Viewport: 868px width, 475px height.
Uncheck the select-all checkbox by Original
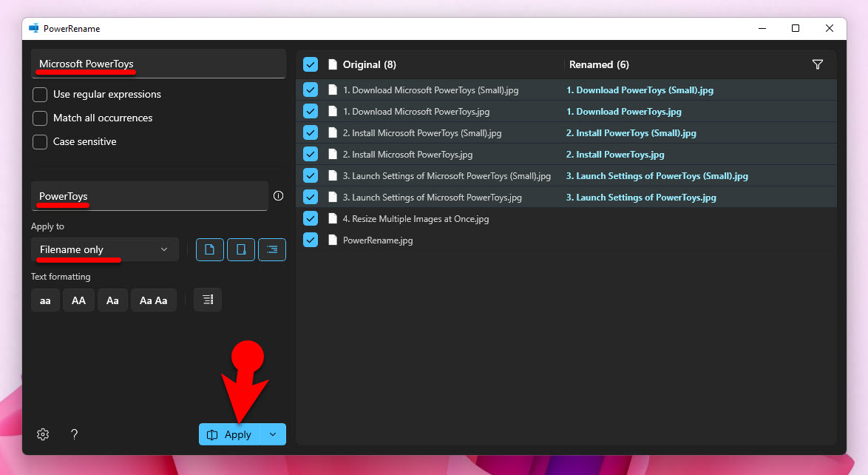tap(311, 64)
